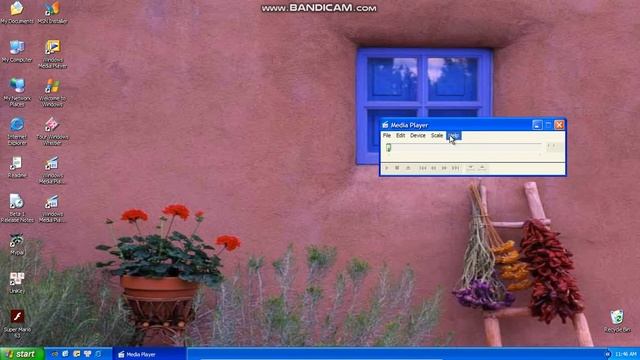The height and width of the screenshot is (360, 640).
Task: Select the Readme desktop icon
Action: 17,167
